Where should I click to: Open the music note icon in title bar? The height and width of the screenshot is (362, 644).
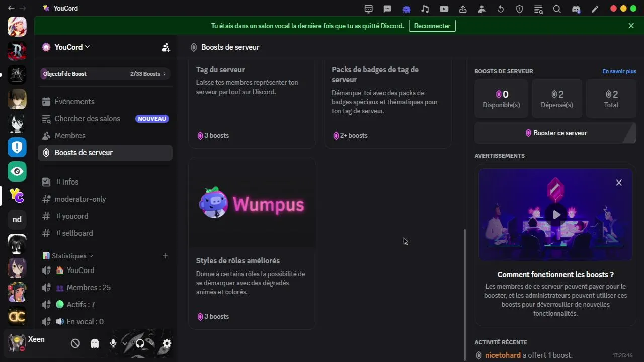click(x=425, y=9)
